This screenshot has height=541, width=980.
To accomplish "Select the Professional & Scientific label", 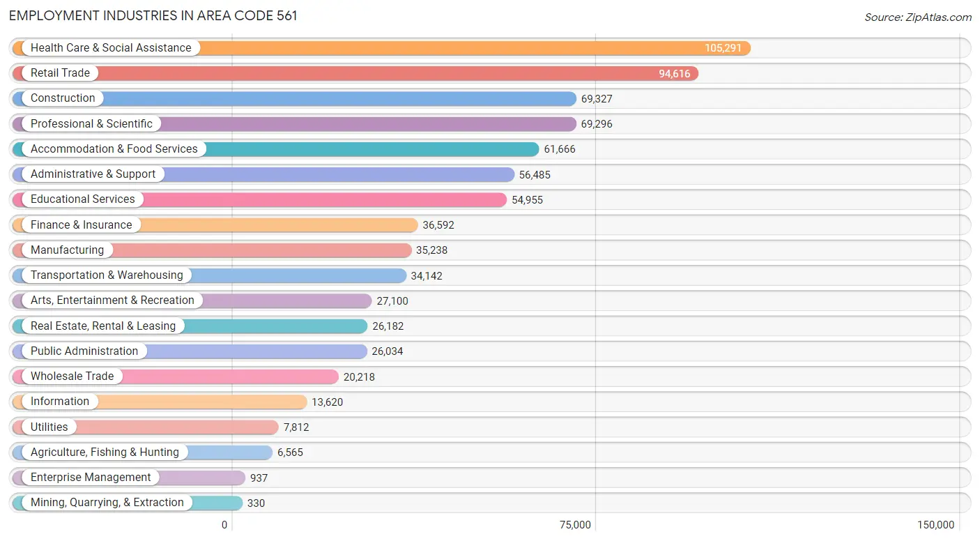I will (x=91, y=123).
